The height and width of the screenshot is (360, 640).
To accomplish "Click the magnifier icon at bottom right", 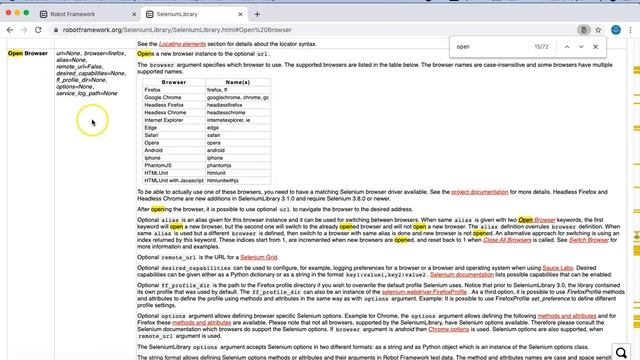I will (x=621, y=352).
